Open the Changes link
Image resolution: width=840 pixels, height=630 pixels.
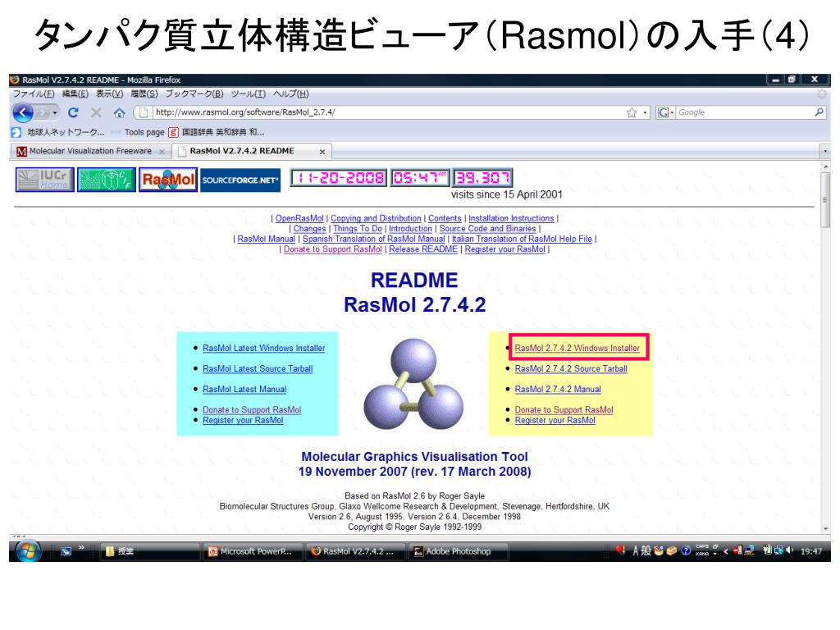tap(309, 229)
